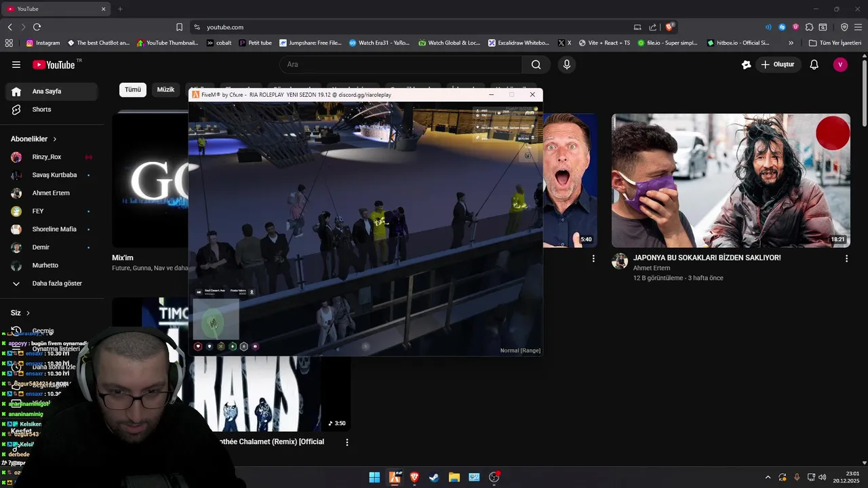The width and height of the screenshot is (868, 488).
Task: Open JAPONYA BU SOKAKLARI BİZDEN SAKLIYOR title
Action: [x=707, y=258]
